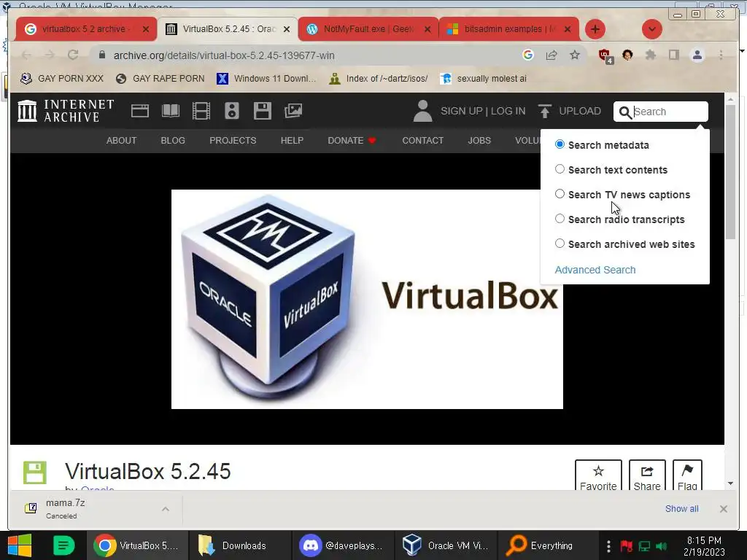This screenshot has width=747, height=560.
Task: Switch to the VirtualBox 5.2.45 tab
Action: pyautogui.click(x=228, y=29)
